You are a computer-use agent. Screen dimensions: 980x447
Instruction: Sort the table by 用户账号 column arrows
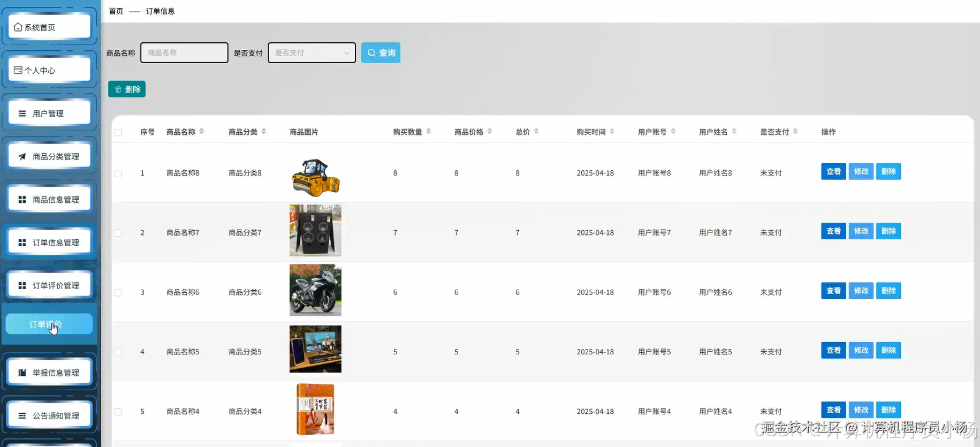(673, 131)
